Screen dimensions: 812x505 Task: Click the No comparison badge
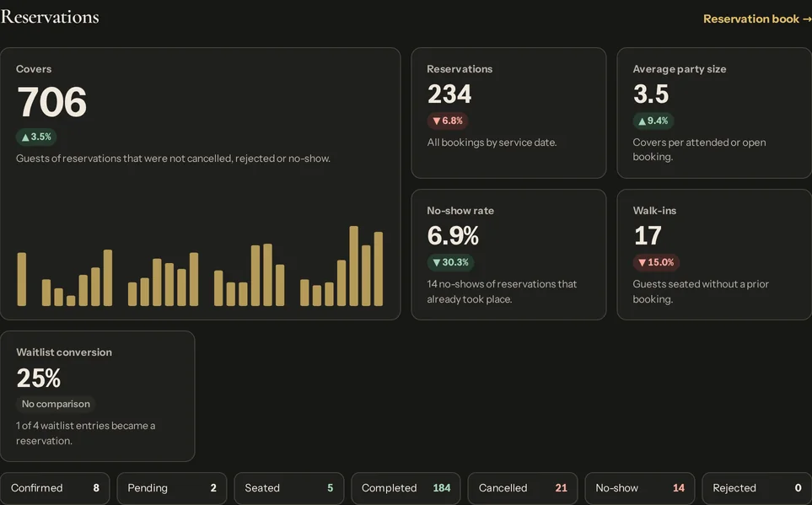pyautogui.click(x=56, y=404)
